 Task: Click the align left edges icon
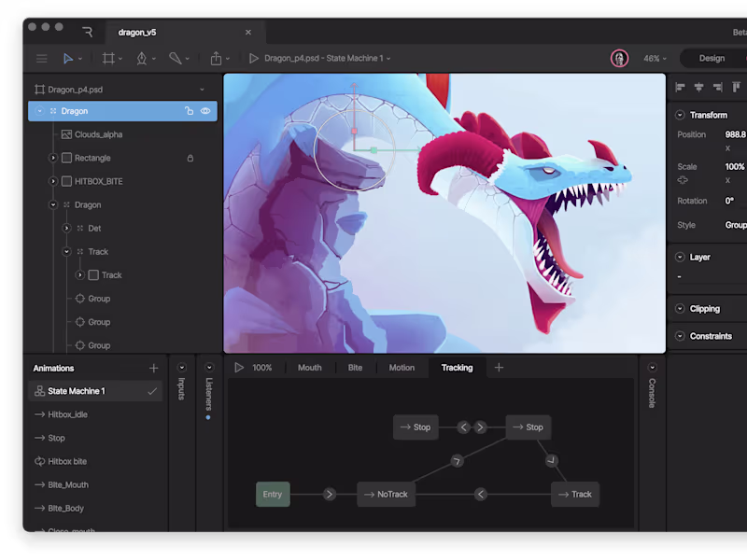[680, 87]
